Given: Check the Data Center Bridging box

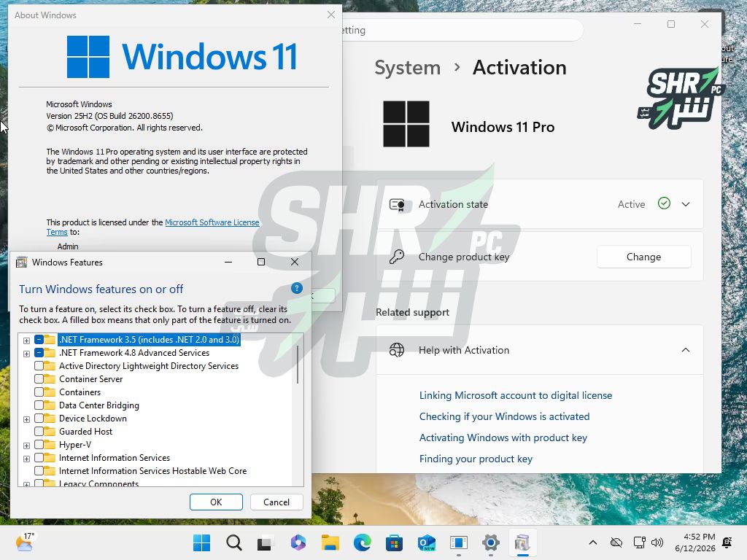Looking at the screenshot, I should point(39,405).
